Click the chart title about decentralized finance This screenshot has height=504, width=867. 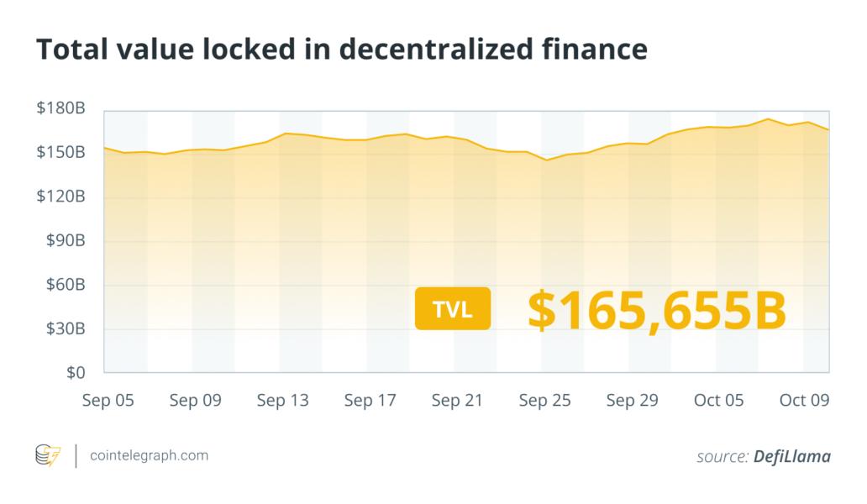(341, 50)
